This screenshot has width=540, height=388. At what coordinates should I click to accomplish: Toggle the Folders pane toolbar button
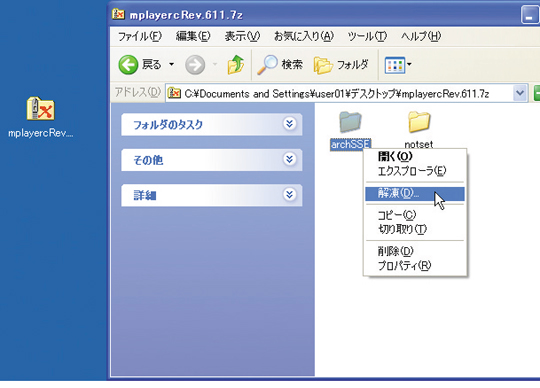(x=341, y=65)
